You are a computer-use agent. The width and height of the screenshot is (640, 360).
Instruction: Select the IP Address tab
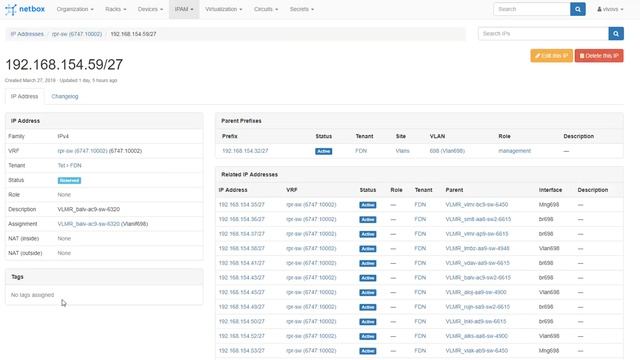point(24,96)
